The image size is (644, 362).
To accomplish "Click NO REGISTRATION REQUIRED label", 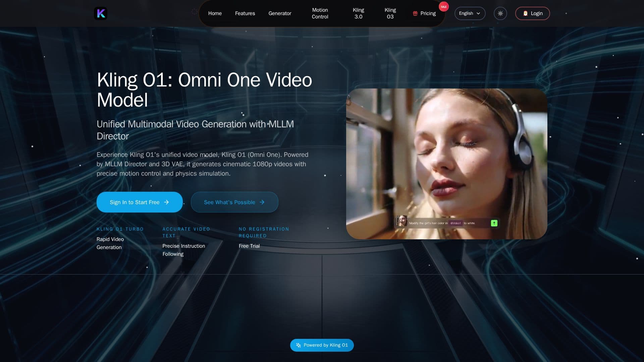I will click(x=264, y=233).
